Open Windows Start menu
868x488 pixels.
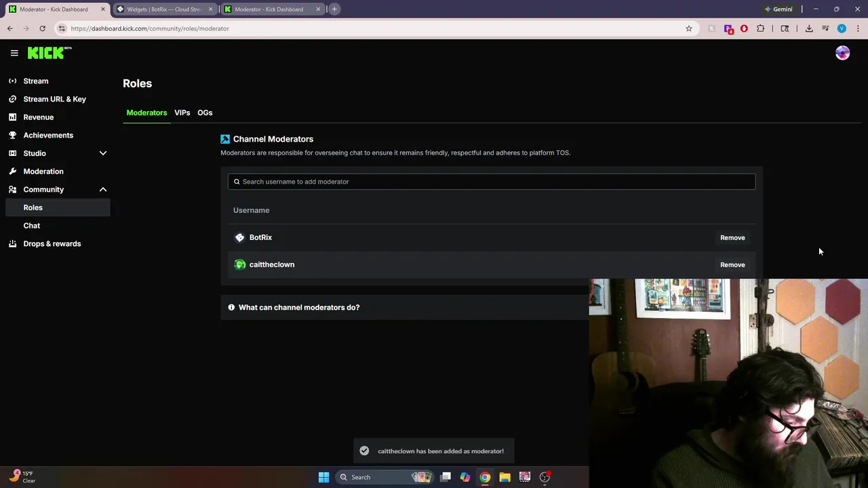point(323,477)
